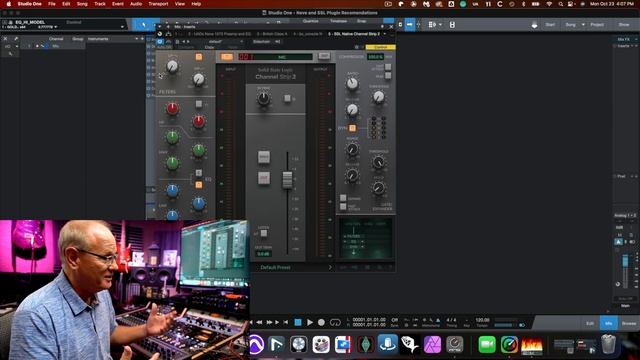Toggle the Cut button above center fader
640x360 pixels.
click(x=264, y=178)
